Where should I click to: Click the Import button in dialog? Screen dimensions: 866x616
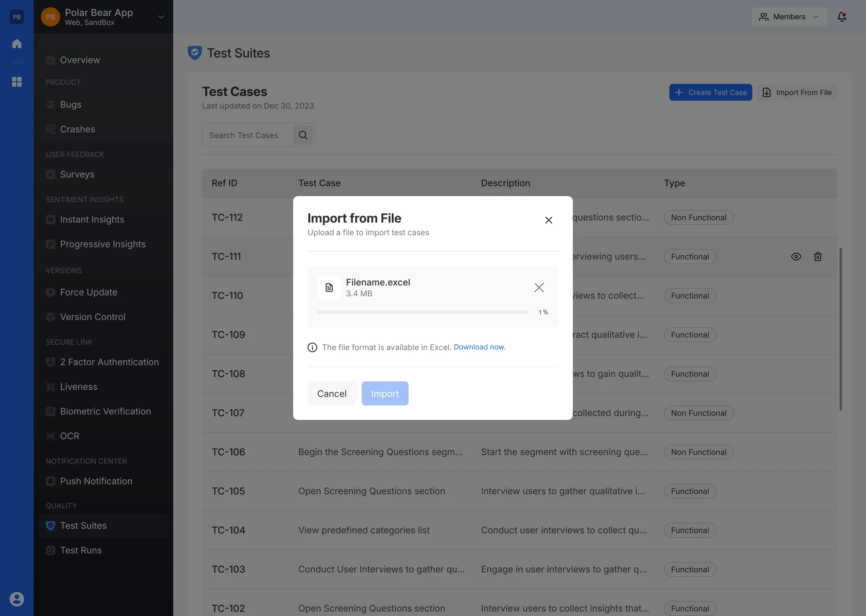pos(385,393)
